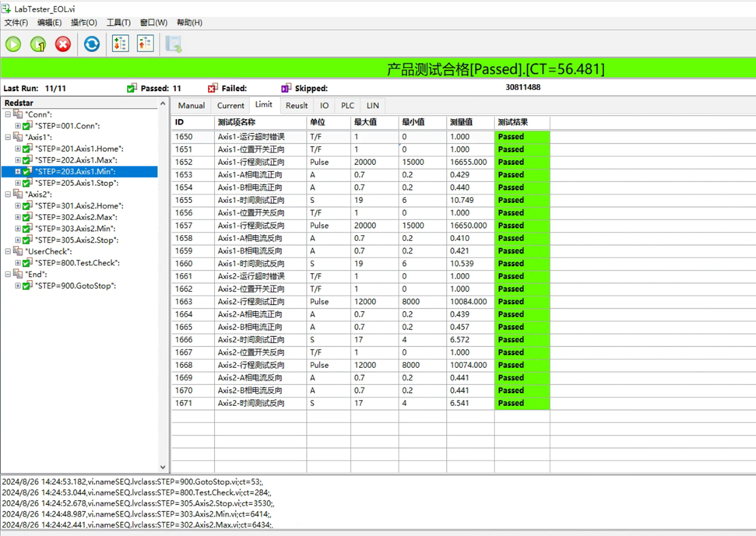Click the 测试结果 column header
This screenshot has width=756, height=536.
[522, 122]
